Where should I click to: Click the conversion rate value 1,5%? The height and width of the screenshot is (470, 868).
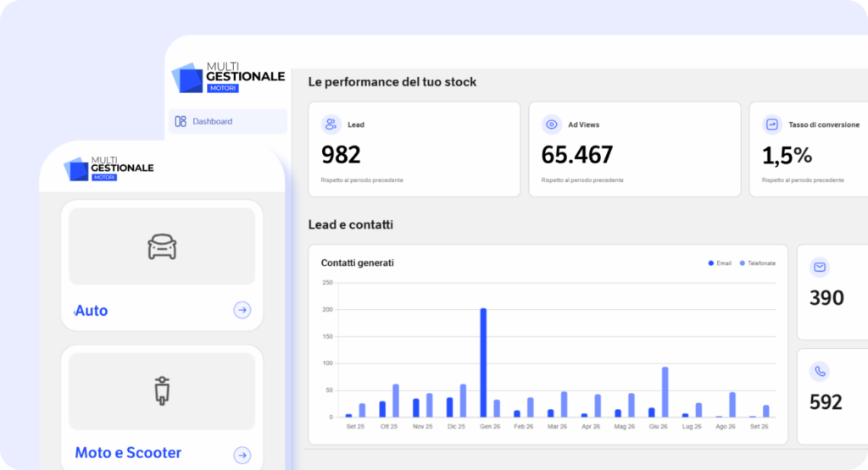coord(787,155)
